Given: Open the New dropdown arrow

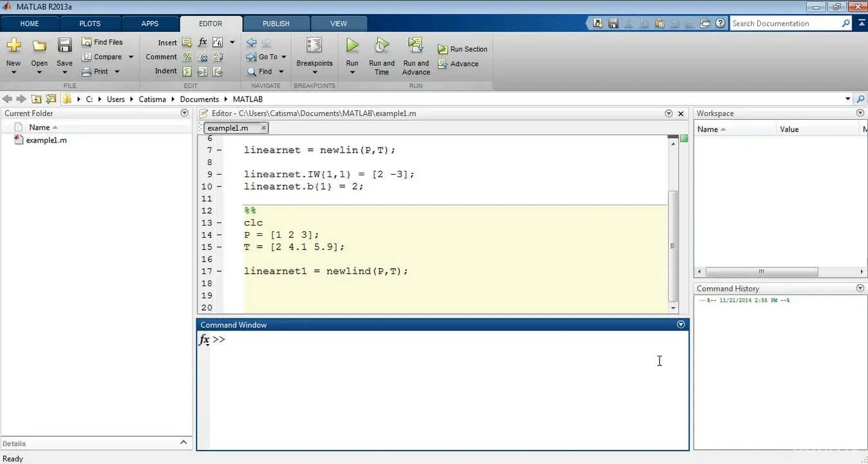Looking at the screenshot, I should 14,72.
